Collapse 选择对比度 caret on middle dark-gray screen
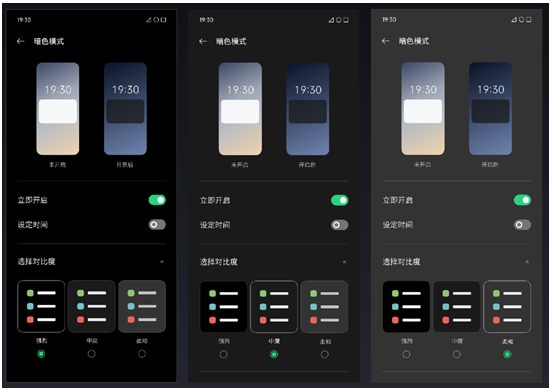 click(344, 262)
